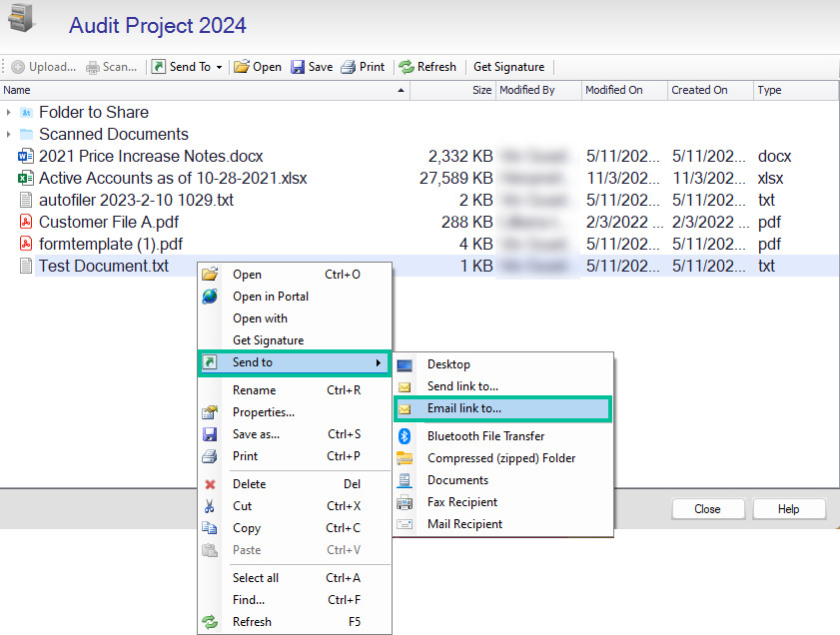Click the Save as... floppy icon in context menu
Viewport: 840px width, 635px height.
click(x=210, y=434)
